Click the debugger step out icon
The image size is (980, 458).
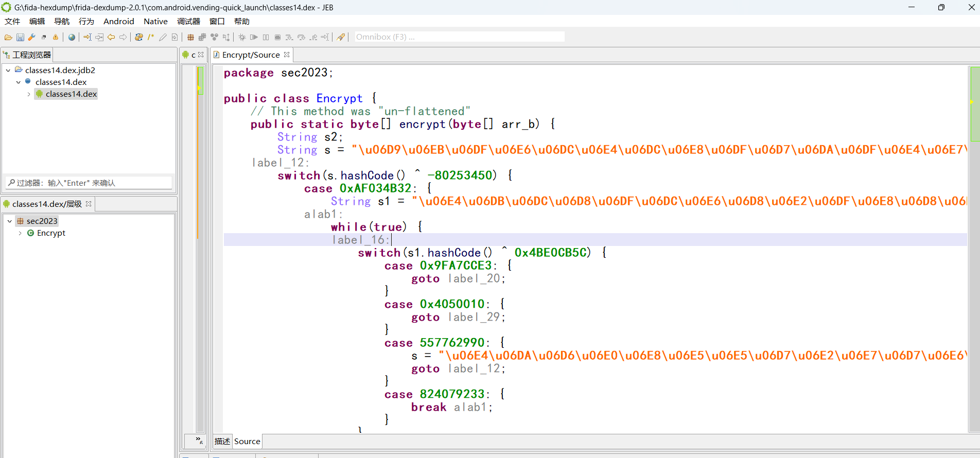coord(313,37)
